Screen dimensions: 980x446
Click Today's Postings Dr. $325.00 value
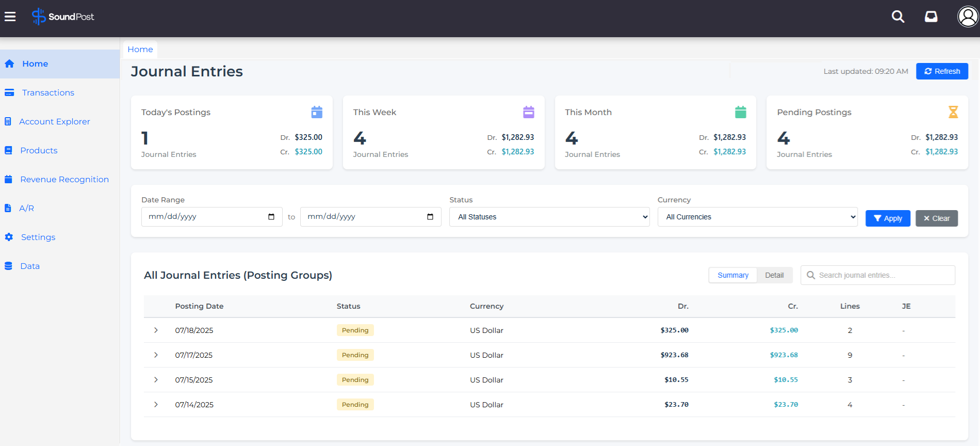(x=308, y=137)
